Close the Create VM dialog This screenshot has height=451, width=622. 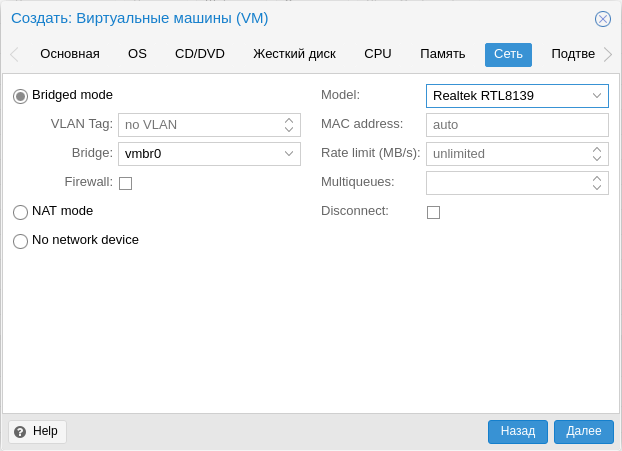pyautogui.click(x=603, y=19)
